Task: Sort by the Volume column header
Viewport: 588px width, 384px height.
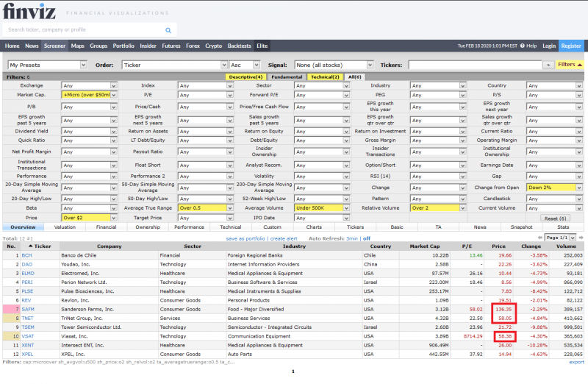Action: (x=566, y=246)
